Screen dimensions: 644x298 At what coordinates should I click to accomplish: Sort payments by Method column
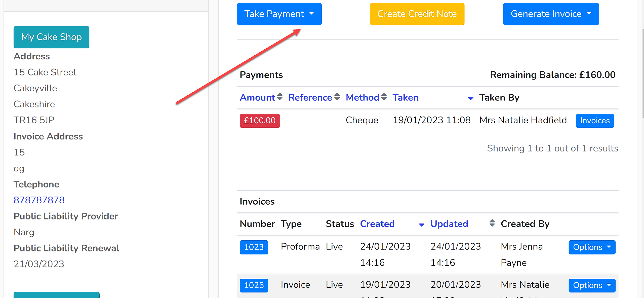[x=366, y=97]
